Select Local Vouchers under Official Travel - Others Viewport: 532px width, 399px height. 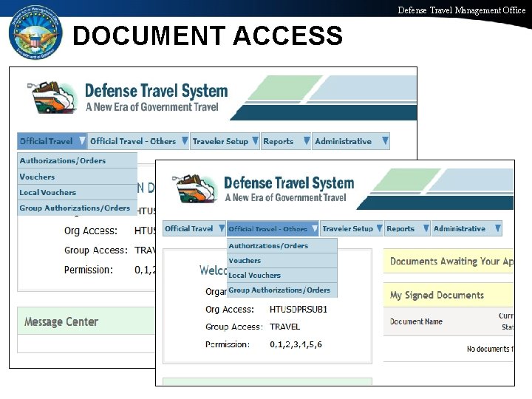click(282, 275)
